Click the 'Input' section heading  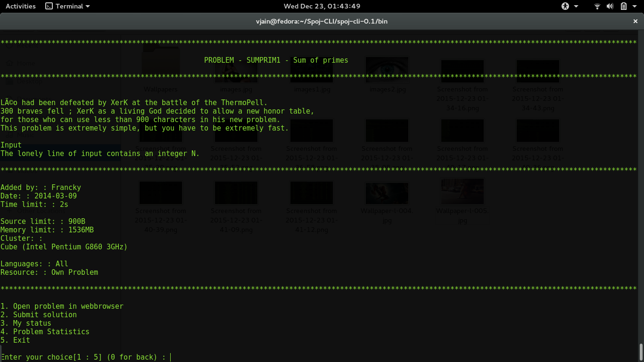[x=11, y=145]
